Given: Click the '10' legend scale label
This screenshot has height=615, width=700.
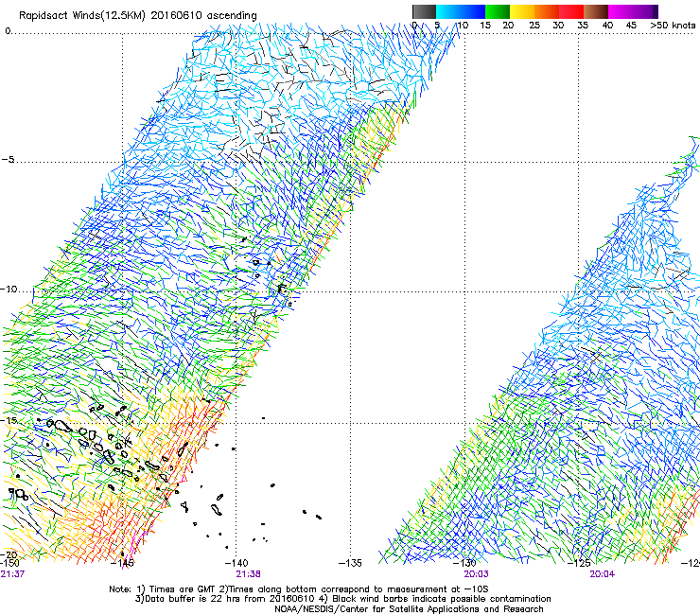Looking at the screenshot, I should pos(463,26).
